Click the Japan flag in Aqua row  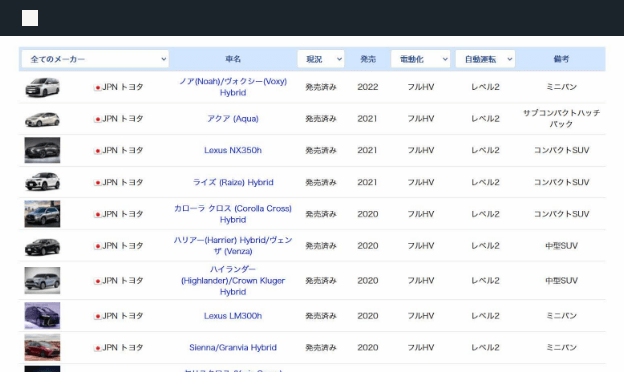[98, 119]
